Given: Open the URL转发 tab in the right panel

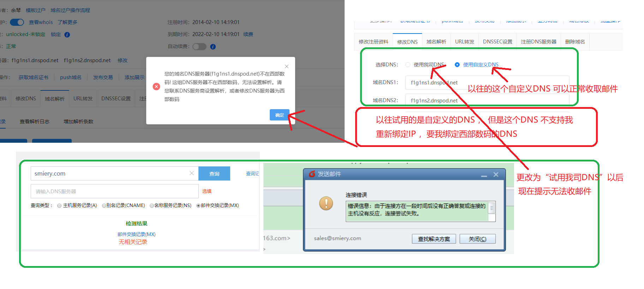Looking at the screenshot, I should (x=465, y=42).
